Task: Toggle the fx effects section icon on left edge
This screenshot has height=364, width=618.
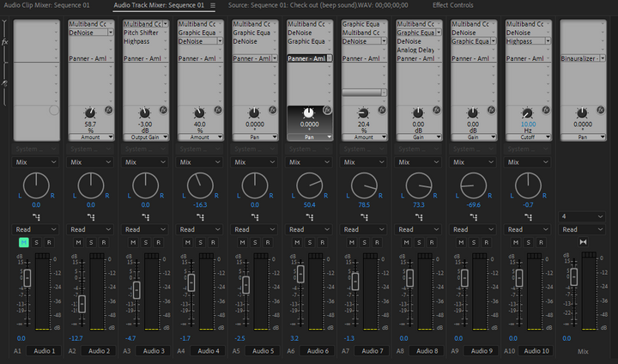Action: [5, 42]
